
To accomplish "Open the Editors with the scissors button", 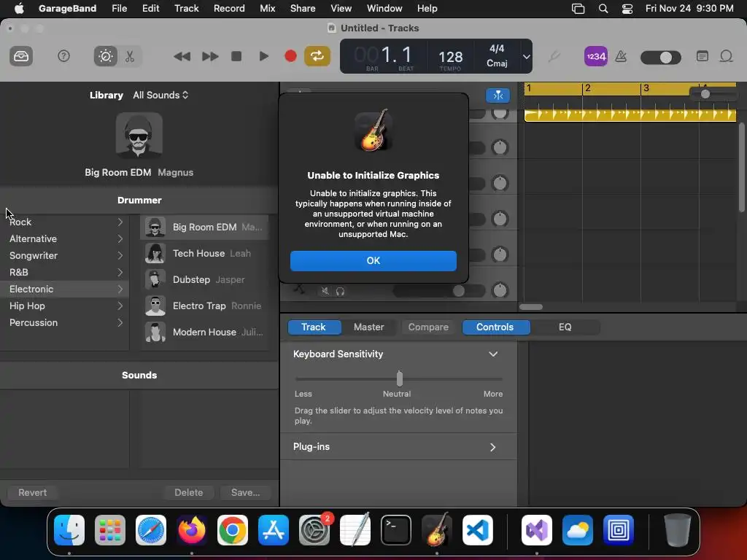I will click(130, 57).
